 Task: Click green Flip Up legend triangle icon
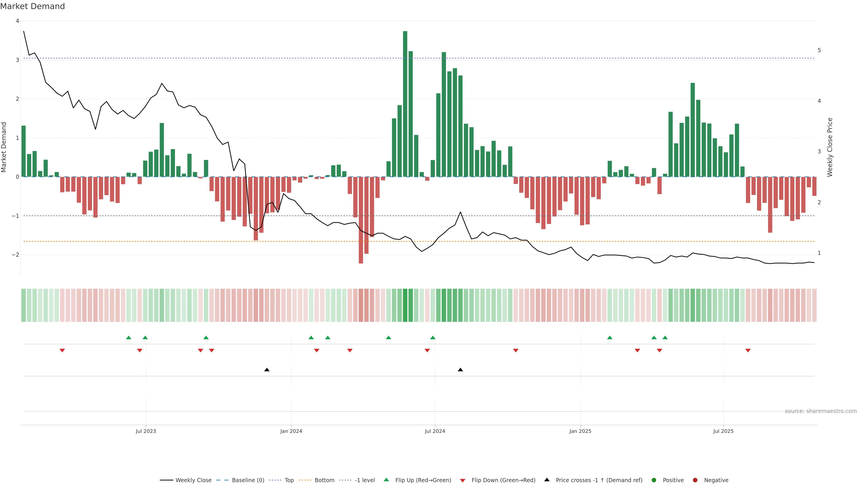click(x=387, y=480)
